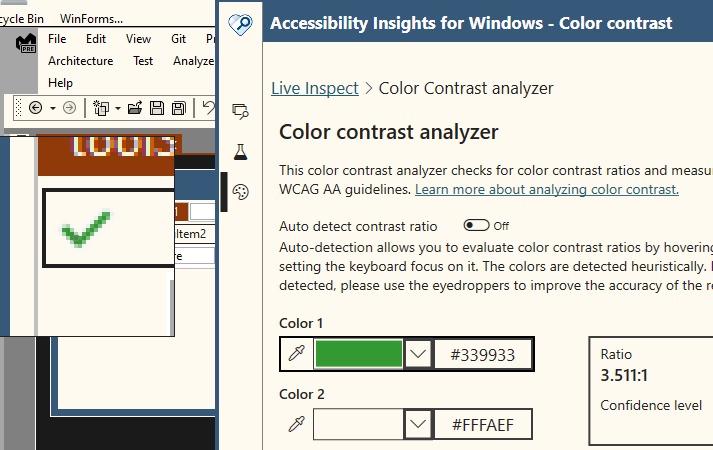
Task: Click the Visual Studio preview logo icon
Action: pos(25,44)
